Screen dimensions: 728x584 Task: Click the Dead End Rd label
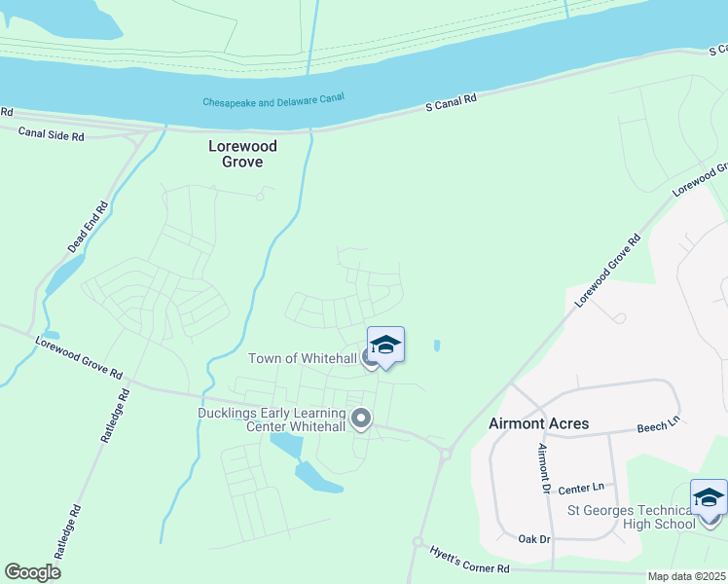coord(88,227)
